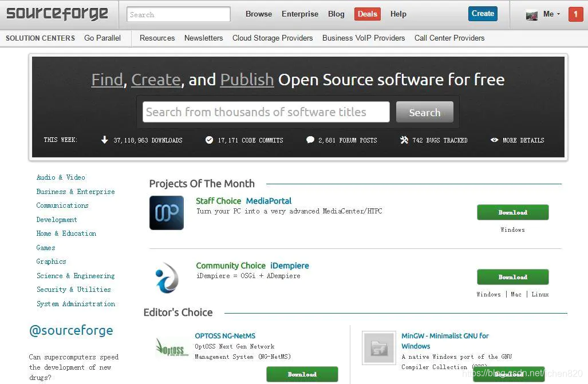588x384 pixels.
Task: Open Call Center Providers
Action: 449,38
